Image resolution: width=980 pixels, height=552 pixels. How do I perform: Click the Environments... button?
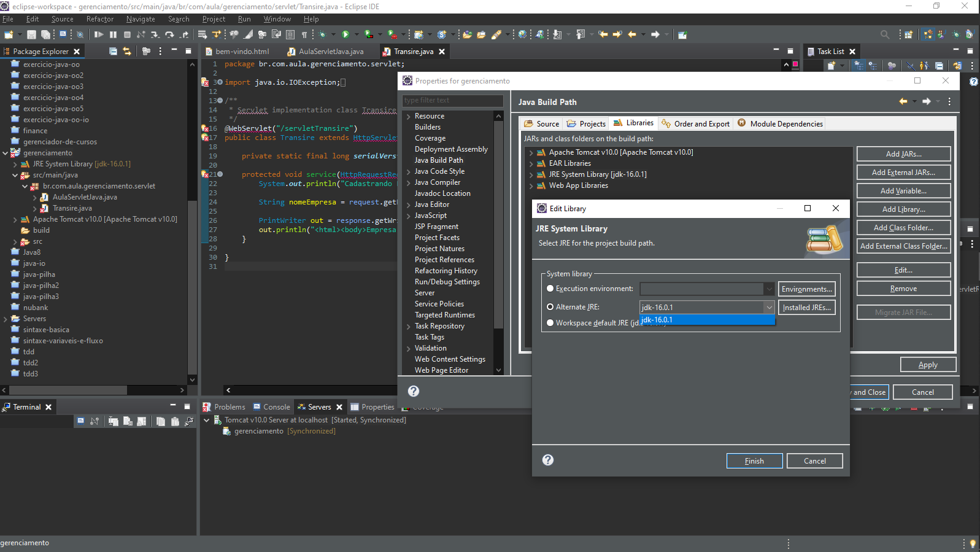tap(806, 289)
